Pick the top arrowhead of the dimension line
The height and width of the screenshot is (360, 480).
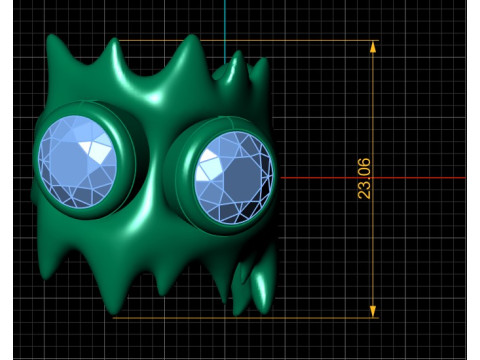click(x=373, y=47)
